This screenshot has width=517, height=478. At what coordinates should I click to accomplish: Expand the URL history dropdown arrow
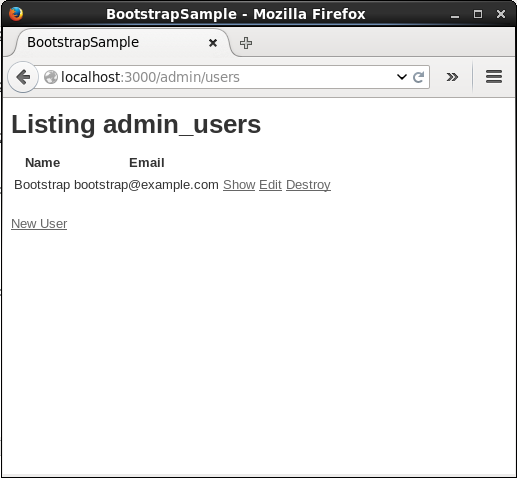point(402,77)
